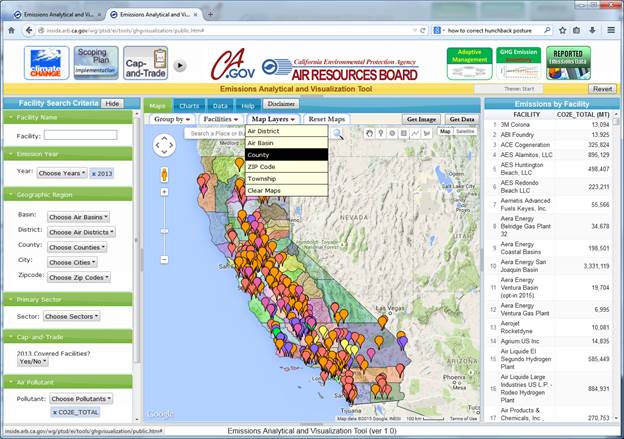The width and height of the screenshot is (624, 439).
Task: Click the Get Image button
Action: [x=422, y=119]
